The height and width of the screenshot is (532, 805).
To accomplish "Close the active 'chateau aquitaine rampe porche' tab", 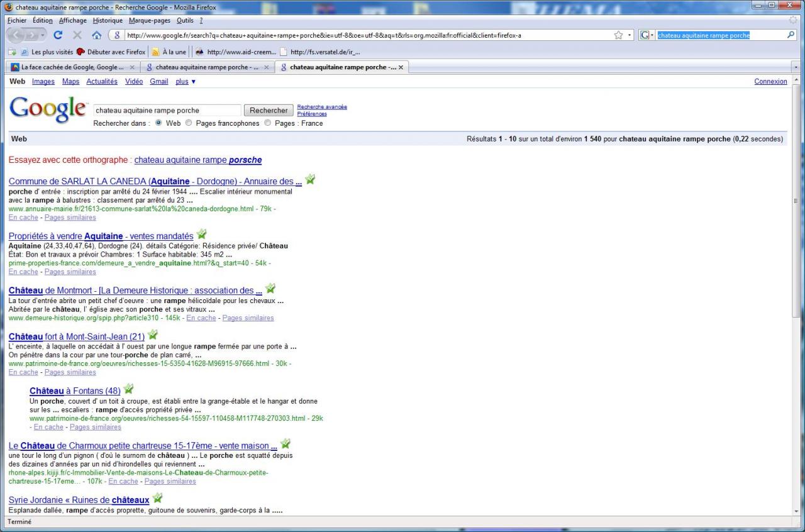I will tap(401, 67).
